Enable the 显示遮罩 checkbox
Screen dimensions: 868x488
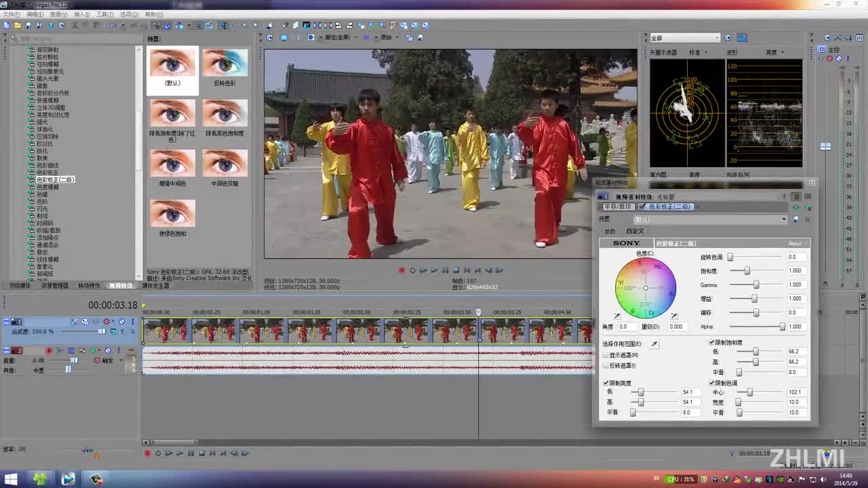(x=606, y=355)
